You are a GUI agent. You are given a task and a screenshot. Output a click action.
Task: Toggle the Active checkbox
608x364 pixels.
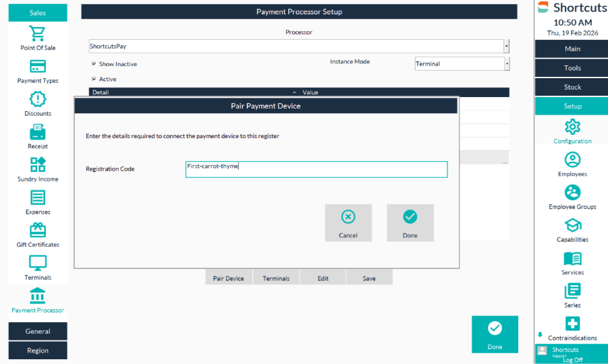(94, 79)
